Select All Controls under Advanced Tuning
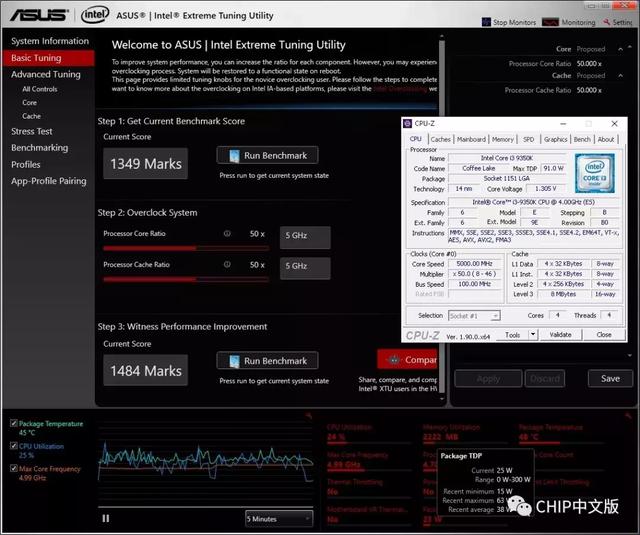 tap(40, 89)
